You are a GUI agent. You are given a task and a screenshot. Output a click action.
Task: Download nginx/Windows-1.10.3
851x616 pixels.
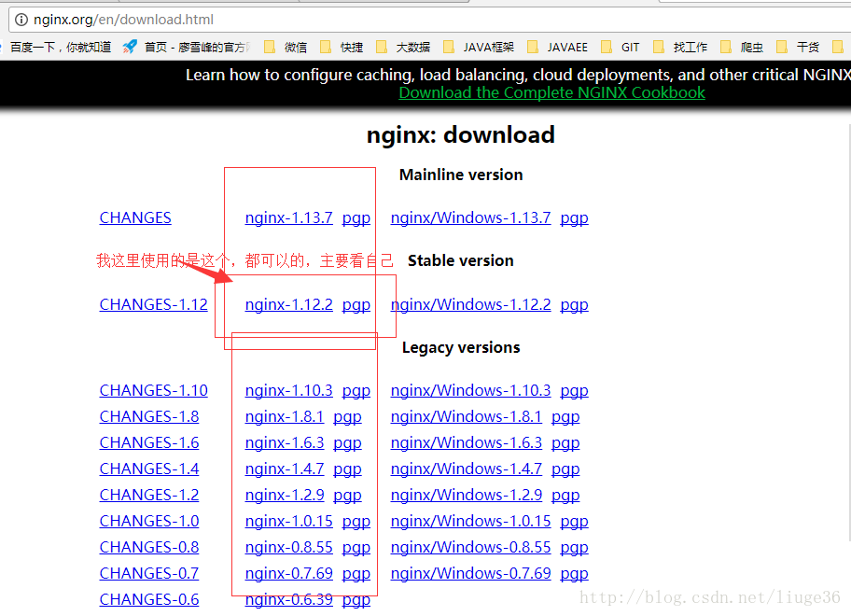(x=470, y=390)
